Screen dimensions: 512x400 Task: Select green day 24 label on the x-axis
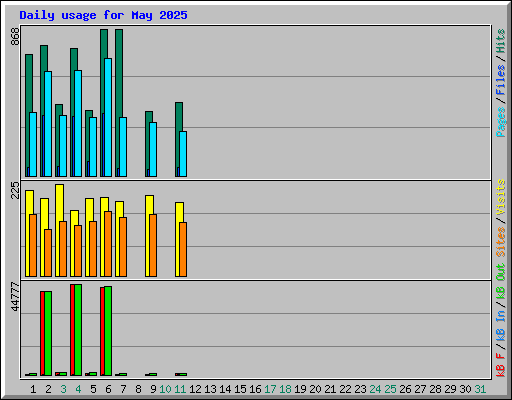click(x=375, y=389)
